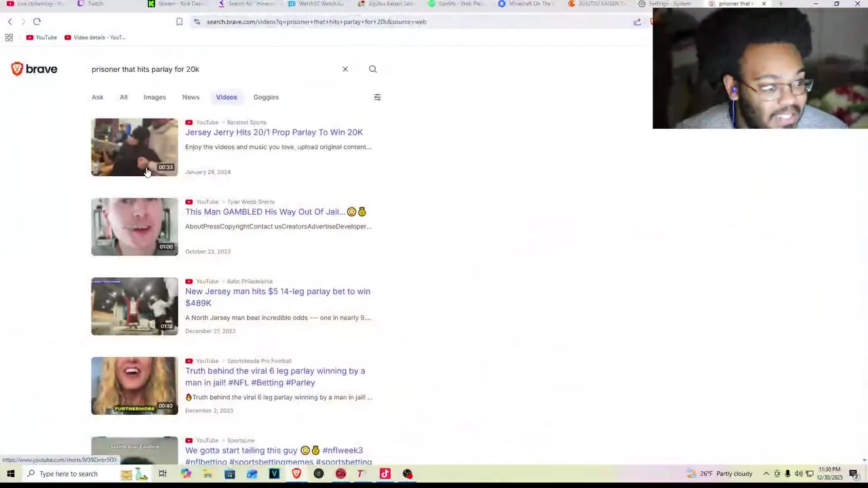Open Microsoft Store from the taskbar
This screenshot has height=488, width=868.
tap(230, 474)
